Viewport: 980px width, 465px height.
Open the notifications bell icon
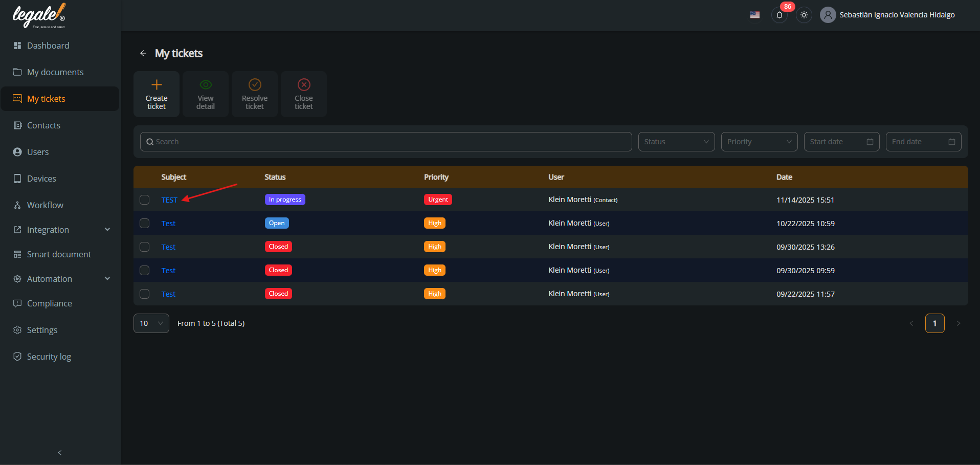click(779, 15)
